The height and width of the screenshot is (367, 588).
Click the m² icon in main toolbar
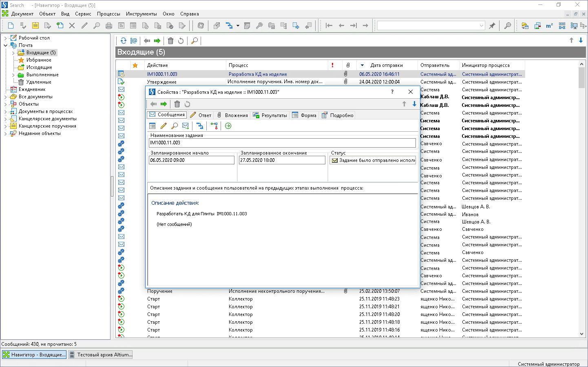point(549,26)
